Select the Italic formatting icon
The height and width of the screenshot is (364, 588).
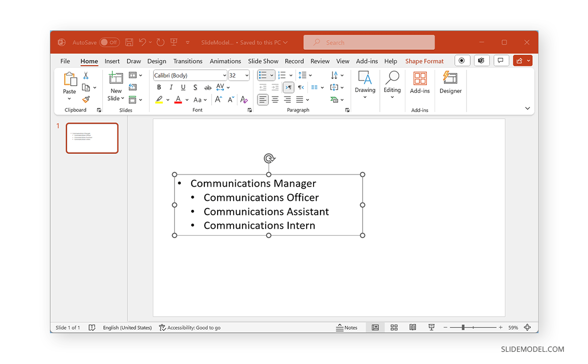pyautogui.click(x=171, y=87)
